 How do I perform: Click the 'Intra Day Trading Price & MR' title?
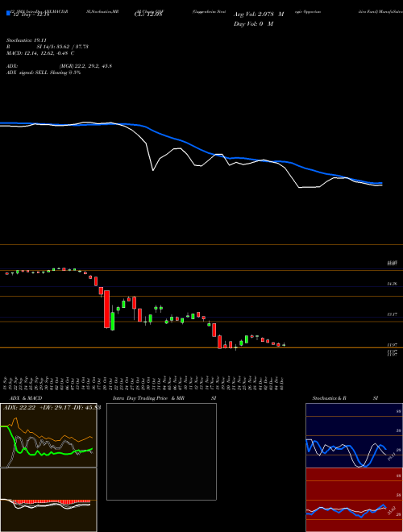point(148,398)
